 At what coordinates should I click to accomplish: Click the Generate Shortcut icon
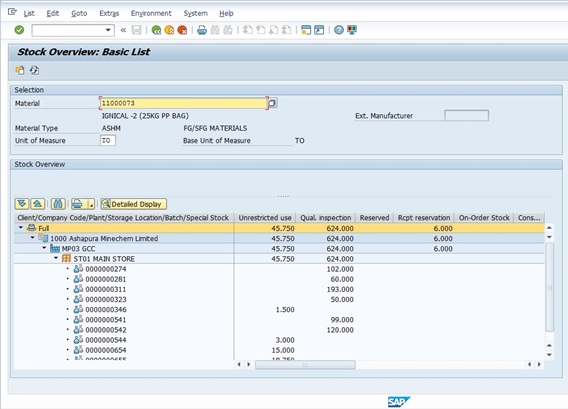click(x=319, y=30)
